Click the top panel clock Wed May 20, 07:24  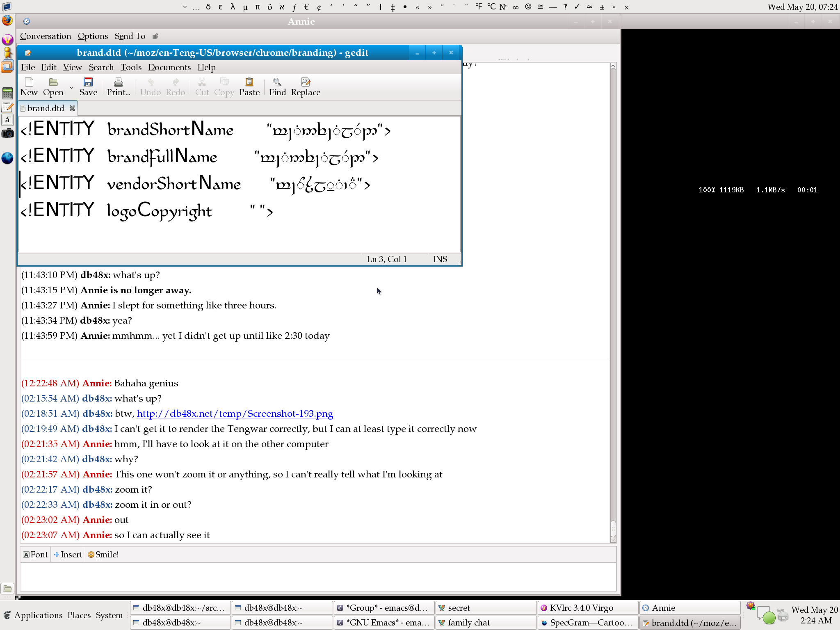coord(803,7)
